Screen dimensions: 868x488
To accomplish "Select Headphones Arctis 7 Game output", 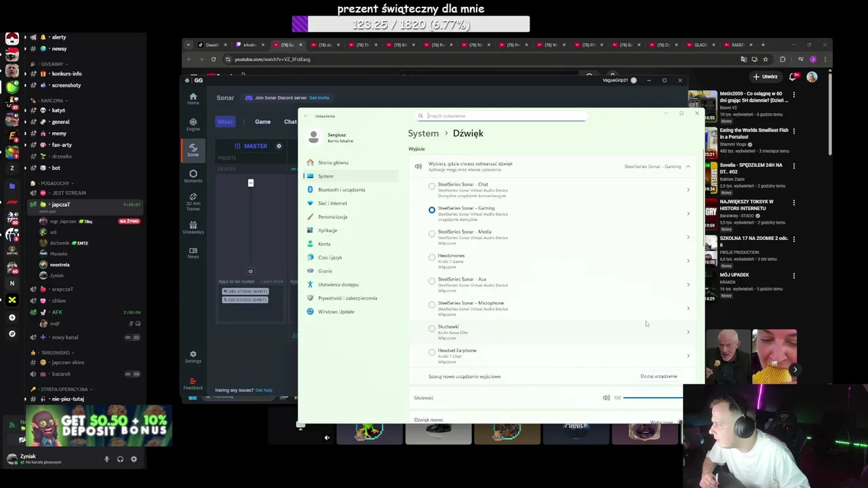I will click(432, 258).
